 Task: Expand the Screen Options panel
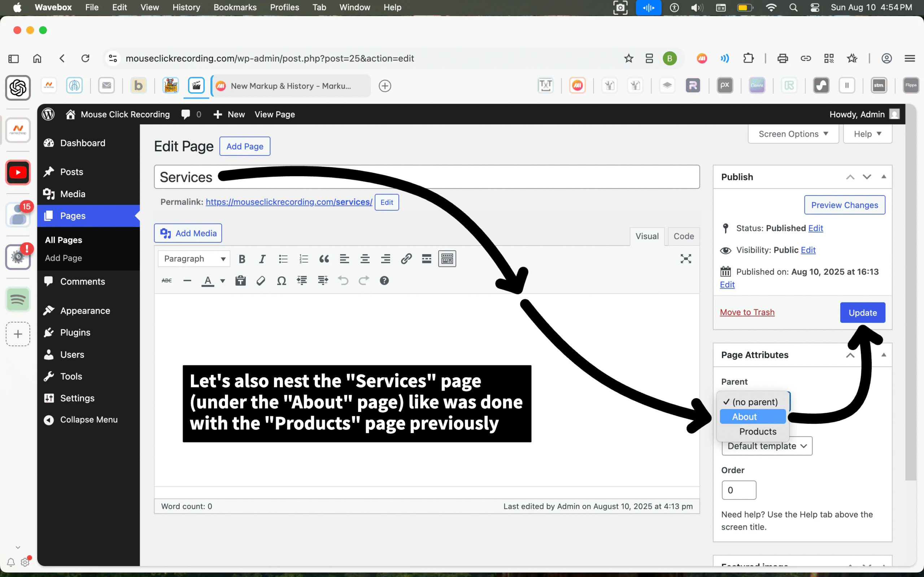[793, 134]
